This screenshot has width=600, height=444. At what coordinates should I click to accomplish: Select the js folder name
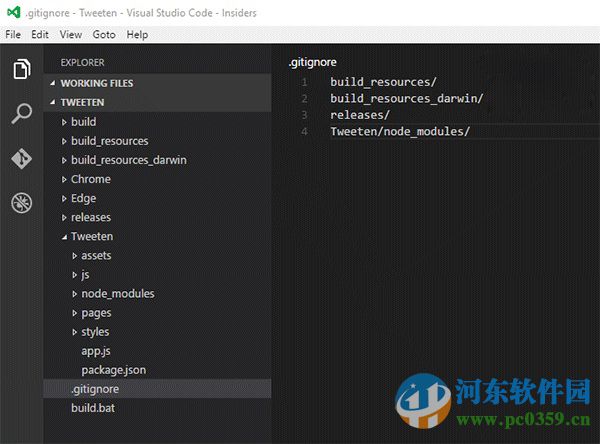(x=85, y=275)
